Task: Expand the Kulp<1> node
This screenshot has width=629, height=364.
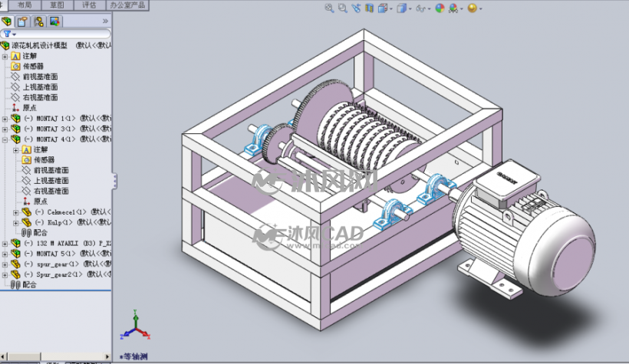Action: click(15, 223)
